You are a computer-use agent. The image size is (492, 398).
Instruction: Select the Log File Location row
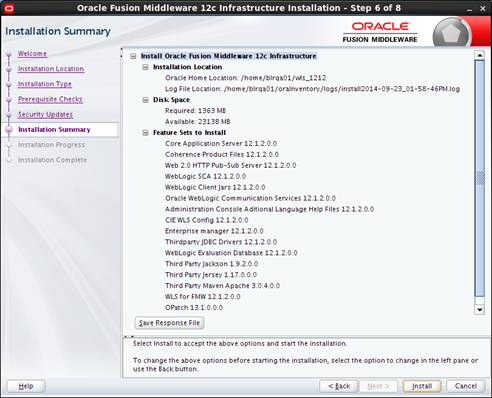(312, 89)
